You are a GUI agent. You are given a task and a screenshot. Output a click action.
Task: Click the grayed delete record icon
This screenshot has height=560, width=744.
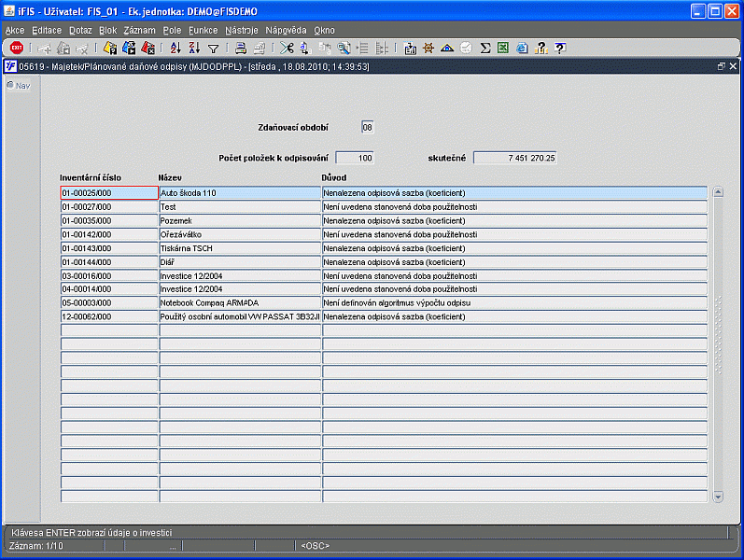(x=82, y=48)
